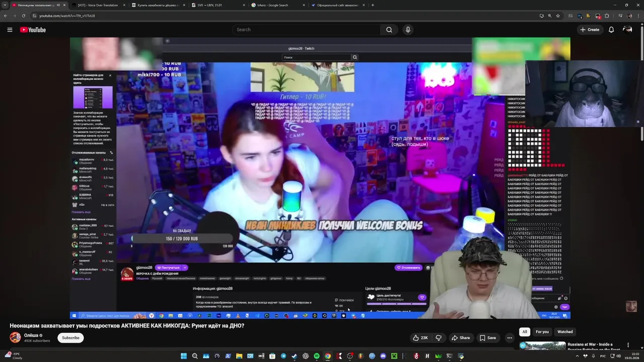
Task: Open YouTube notifications bell
Action: [x=611, y=30]
